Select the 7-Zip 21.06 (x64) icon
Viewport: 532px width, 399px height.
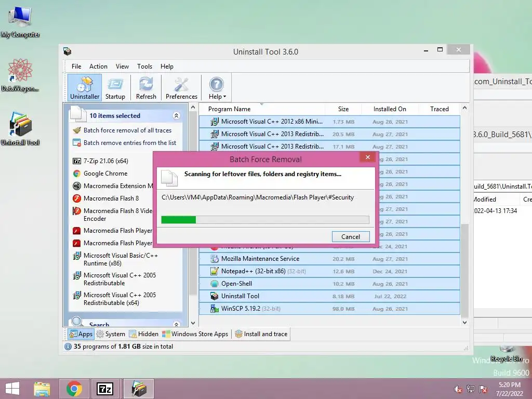(x=77, y=161)
